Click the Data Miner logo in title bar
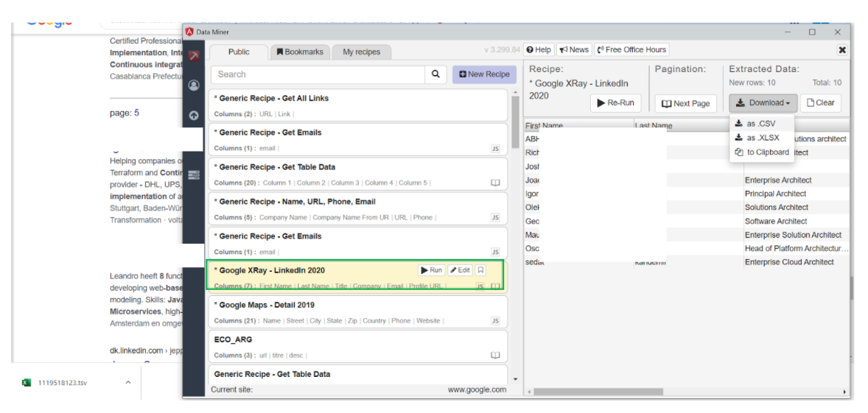This screenshot has height=413, width=868. [190, 32]
